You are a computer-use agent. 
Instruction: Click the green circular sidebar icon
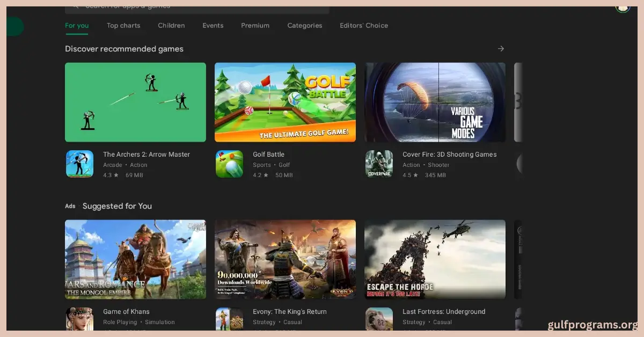[15, 26]
